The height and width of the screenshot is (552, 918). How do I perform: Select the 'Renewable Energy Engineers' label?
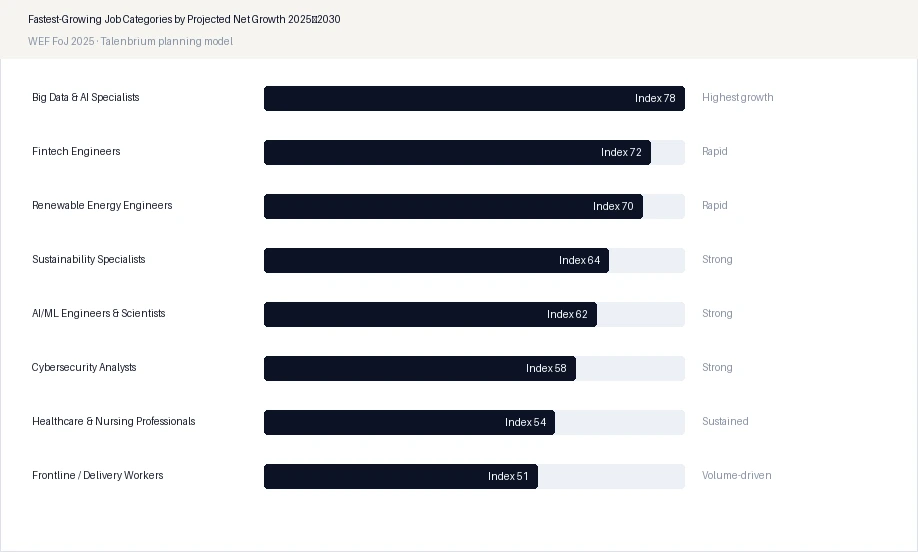pyautogui.click(x=102, y=205)
